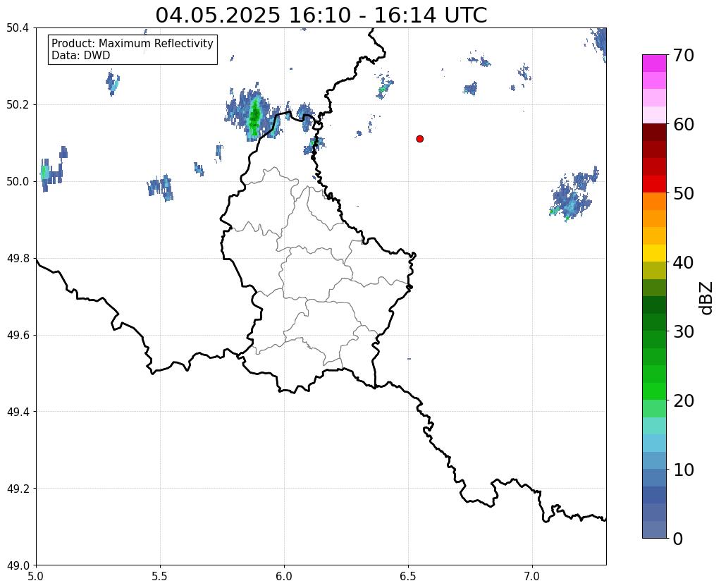Image resolution: width=721 pixels, height=588 pixels.
Task: Click the magenta top colorbar segment
Action: click(654, 63)
